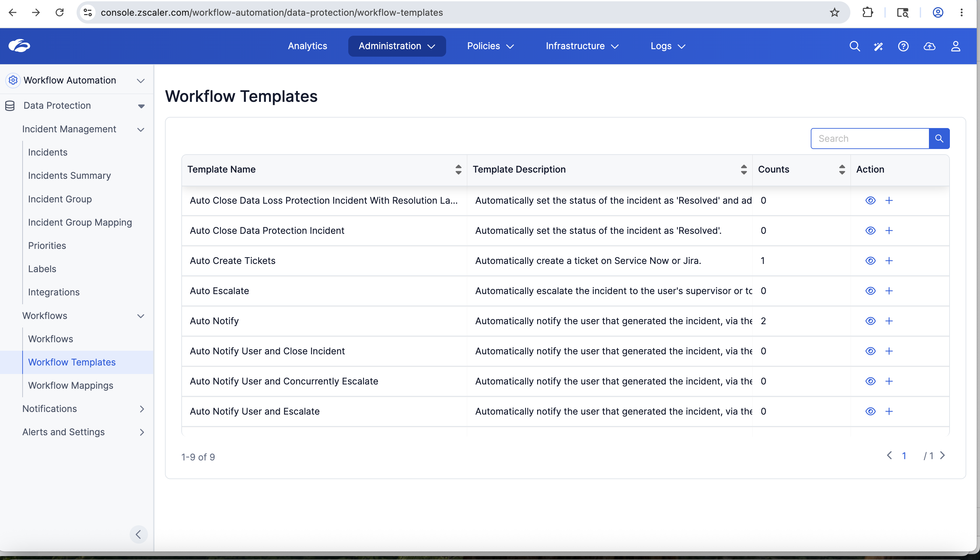Select Workflow Templates in the sidebar
Screen dimensions: 980x560
[x=72, y=362]
